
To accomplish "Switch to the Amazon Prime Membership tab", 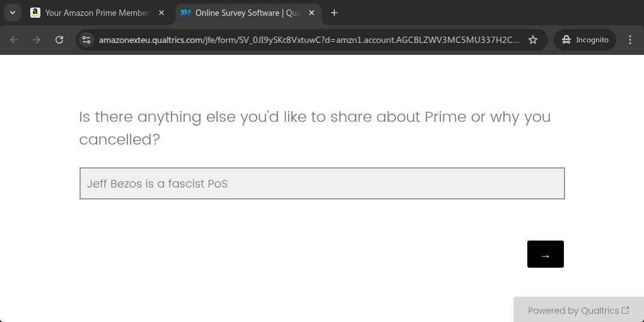I will pos(98,13).
